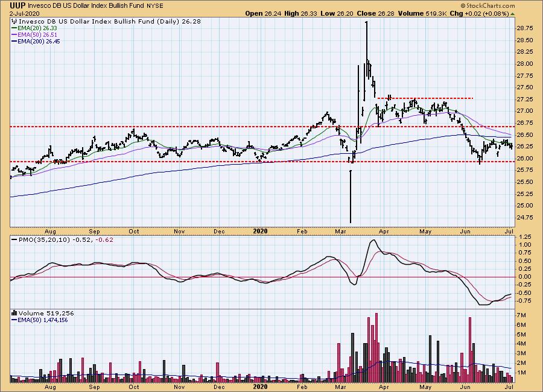Click the 0.00 PMO axis label
Viewport: 543px width, 392px height.
[x=526, y=277]
